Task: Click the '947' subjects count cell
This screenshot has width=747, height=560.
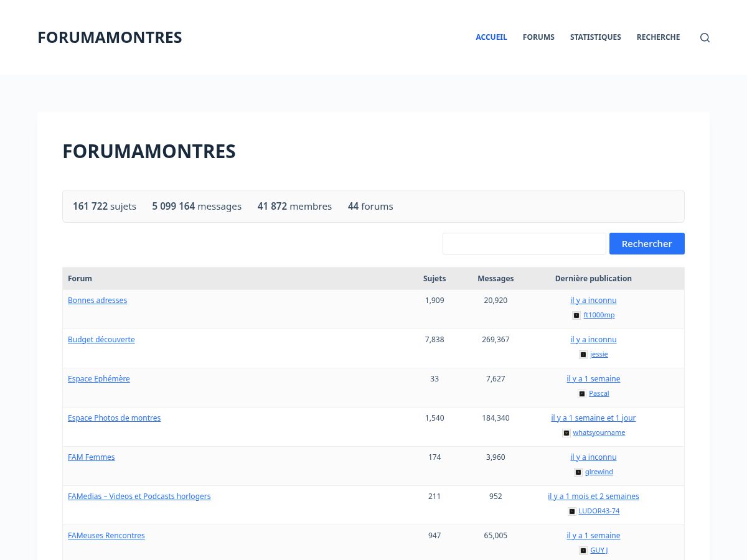Action: coord(435,535)
